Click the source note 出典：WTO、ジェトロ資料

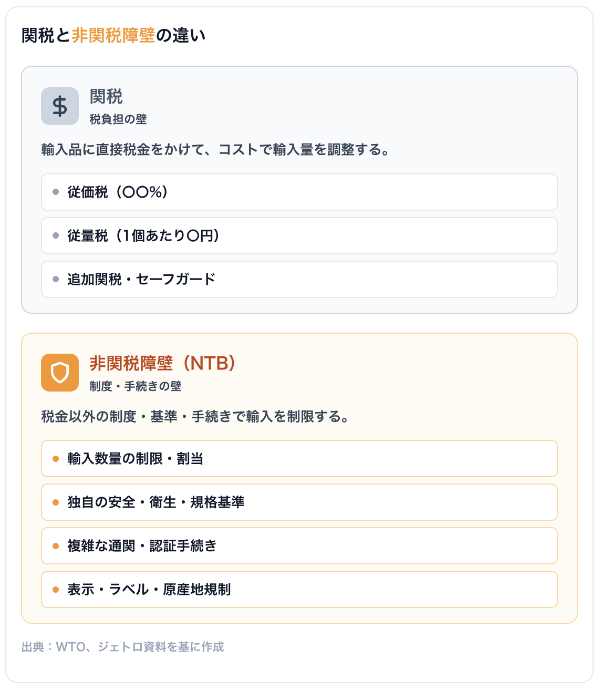pyautogui.click(x=123, y=647)
